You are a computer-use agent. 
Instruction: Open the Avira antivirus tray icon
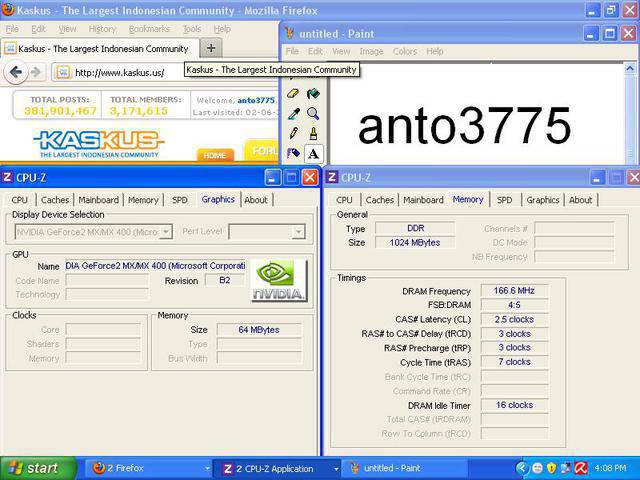[x=581, y=468]
